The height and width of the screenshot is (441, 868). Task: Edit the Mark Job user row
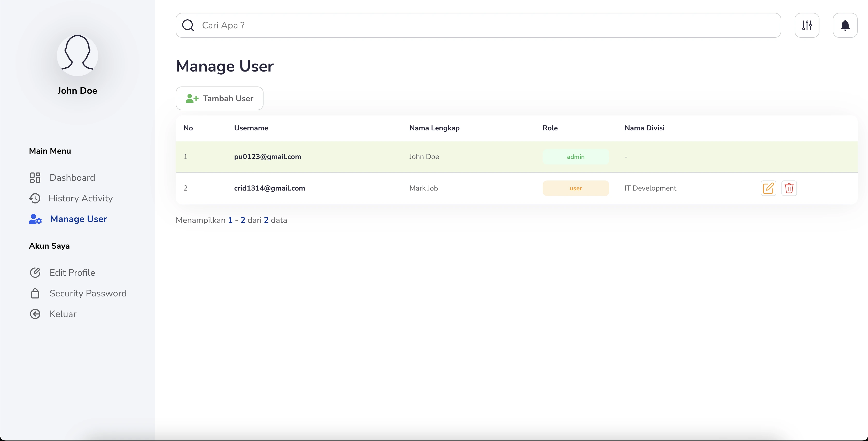768,188
